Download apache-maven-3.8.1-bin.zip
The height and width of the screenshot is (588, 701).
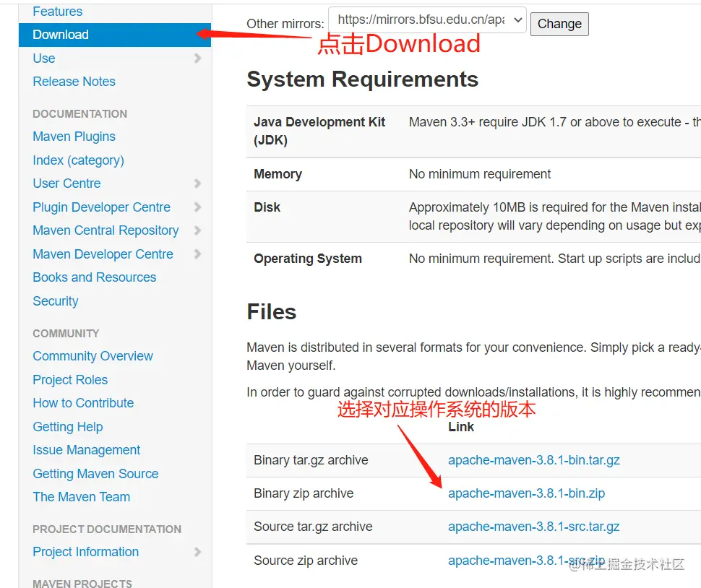[x=526, y=493]
